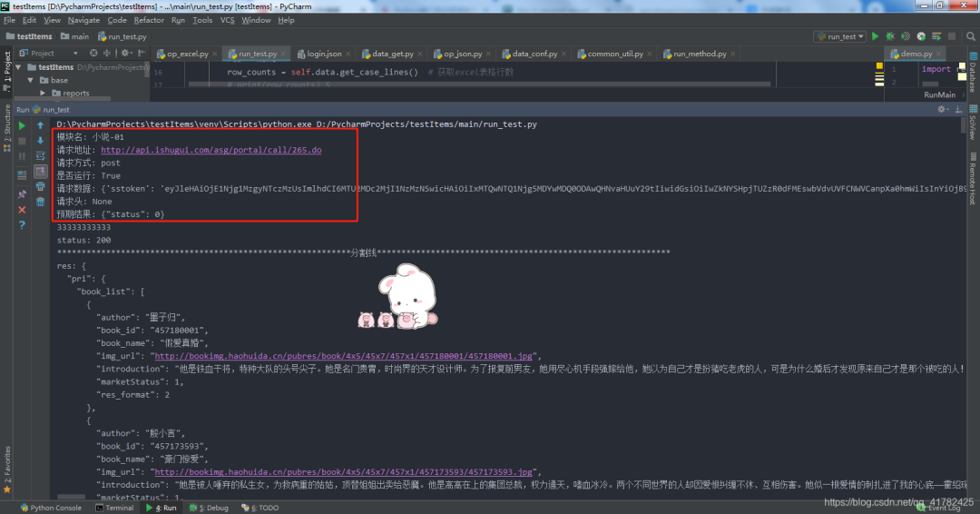This screenshot has width=980, height=514.
Task: Open the Navigate menu
Action: click(83, 20)
